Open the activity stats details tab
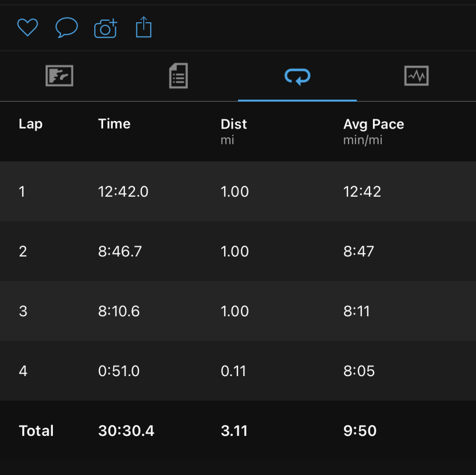 pos(179,76)
